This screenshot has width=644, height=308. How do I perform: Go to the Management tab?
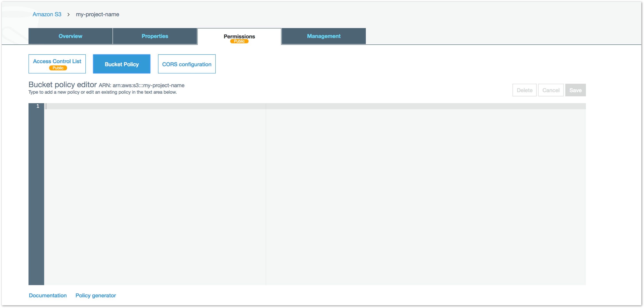(x=324, y=36)
